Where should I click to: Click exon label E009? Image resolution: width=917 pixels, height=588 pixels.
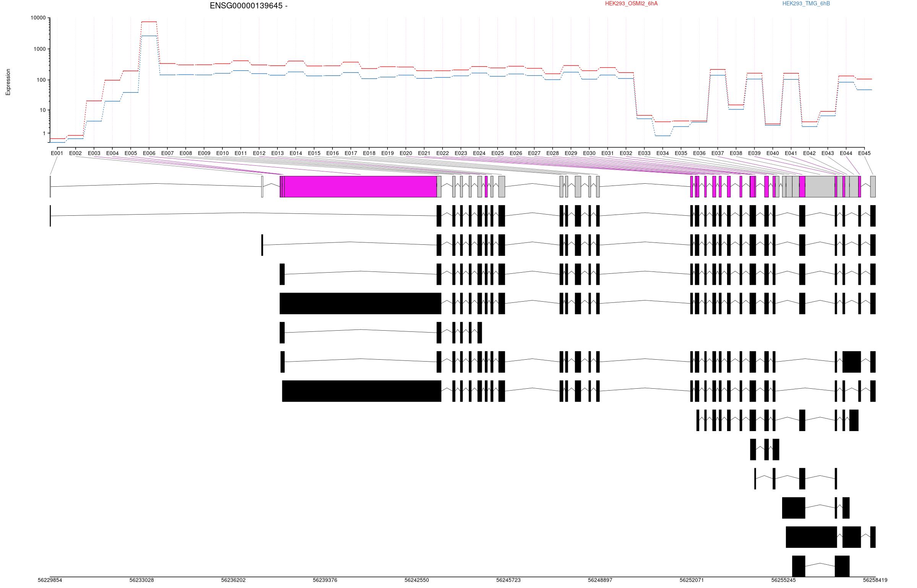[x=204, y=153]
